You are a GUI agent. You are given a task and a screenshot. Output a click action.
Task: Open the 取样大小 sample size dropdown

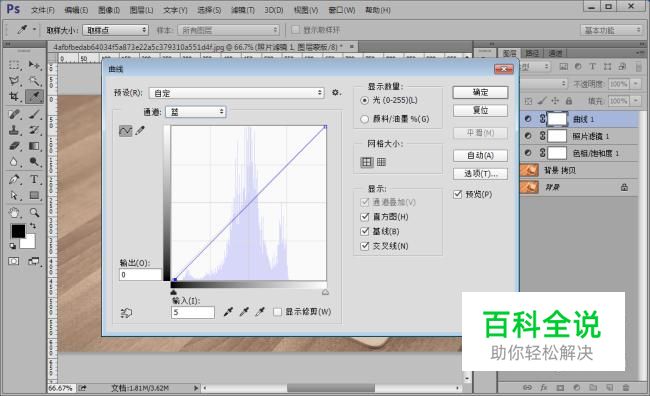[115, 30]
